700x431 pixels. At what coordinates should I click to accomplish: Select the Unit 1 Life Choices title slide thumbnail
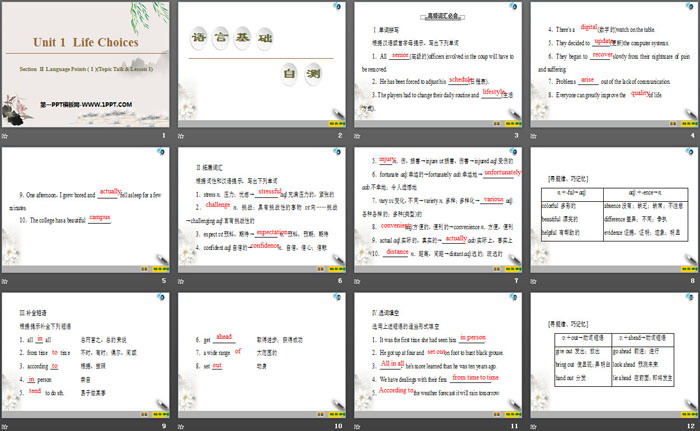point(85,64)
